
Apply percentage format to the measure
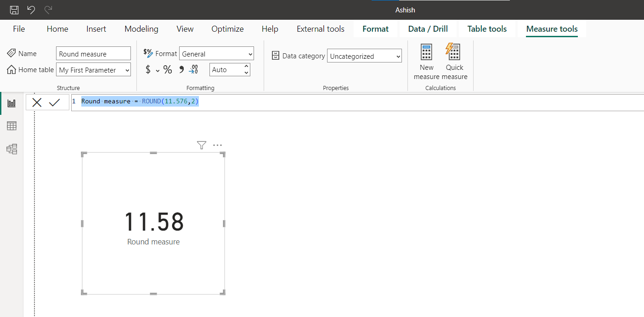[168, 69]
